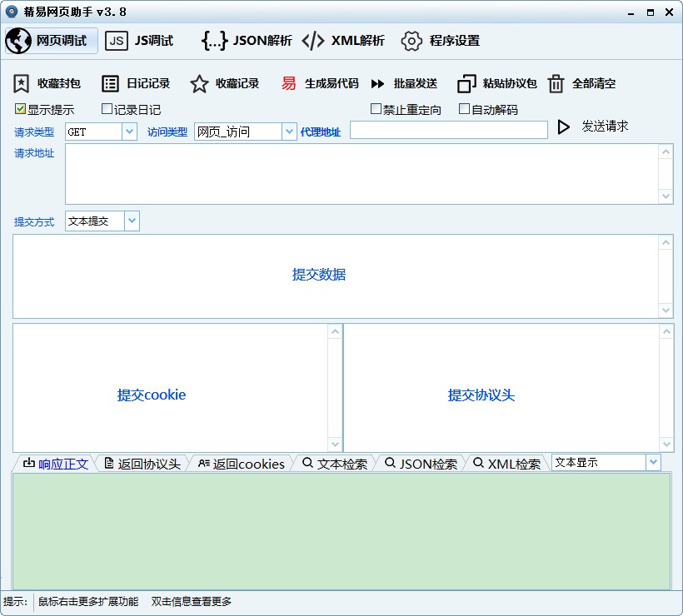Expand the 请求类型 GET dropdown
683x616 pixels.
click(x=129, y=132)
